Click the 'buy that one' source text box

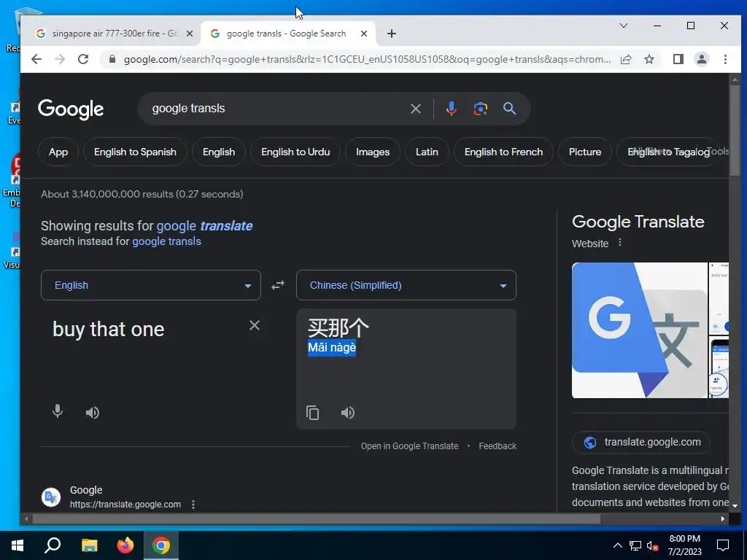[x=147, y=330]
